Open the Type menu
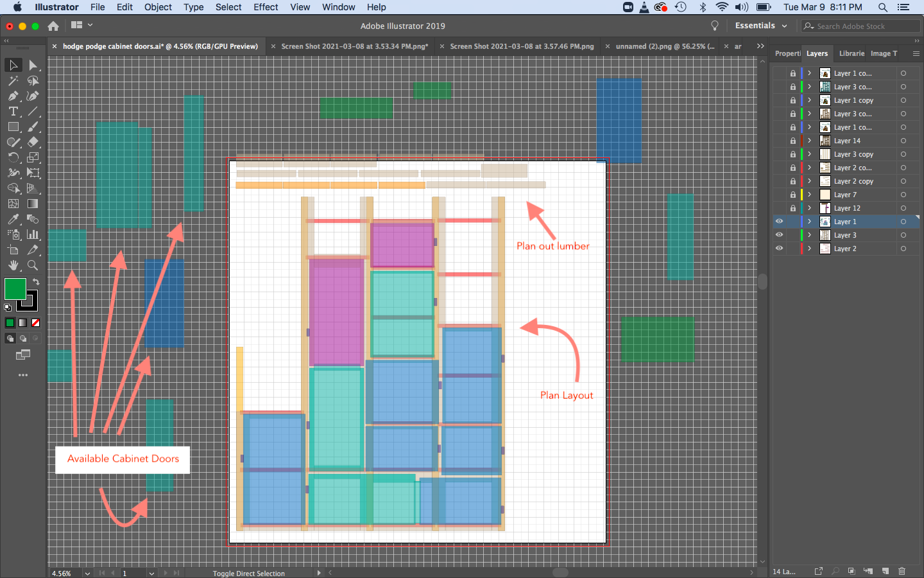This screenshot has width=924, height=578. pos(194,7)
